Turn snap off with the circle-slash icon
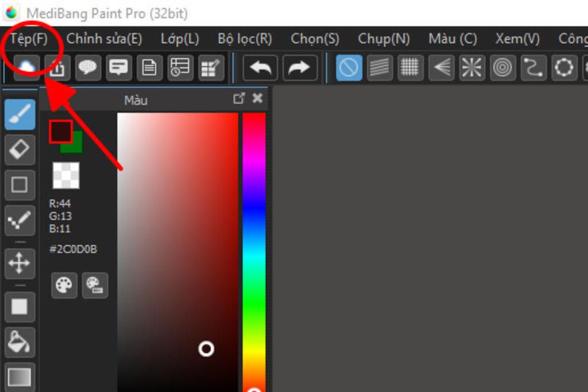588x392 pixels. click(x=349, y=68)
